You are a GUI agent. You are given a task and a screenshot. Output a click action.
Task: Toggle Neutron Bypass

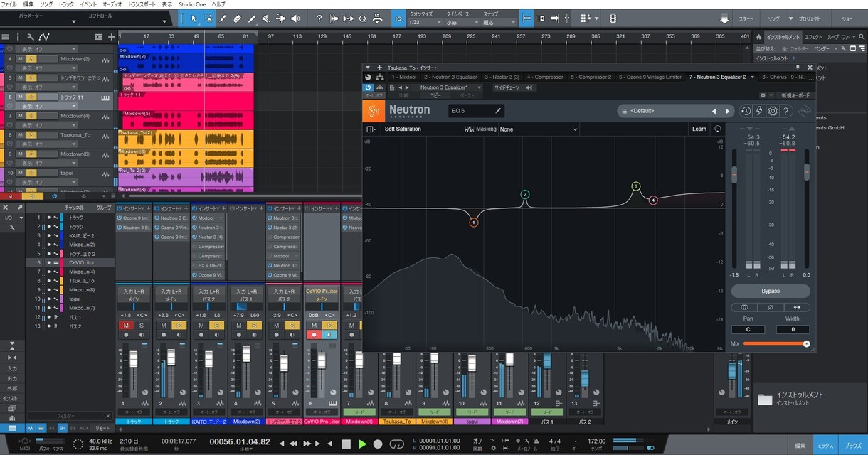[x=771, y=291]
